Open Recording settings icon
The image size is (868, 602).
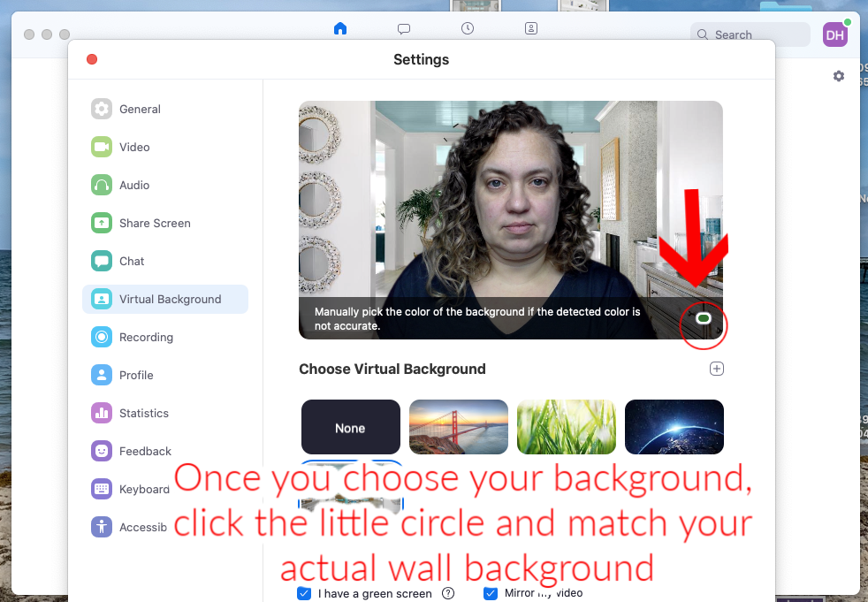(102, 337)
